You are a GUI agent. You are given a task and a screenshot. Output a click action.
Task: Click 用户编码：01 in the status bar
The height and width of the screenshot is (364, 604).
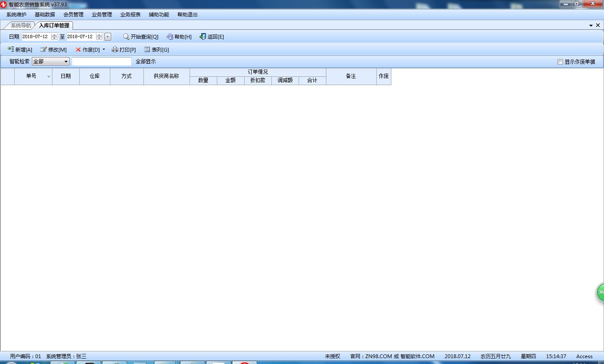26,356
